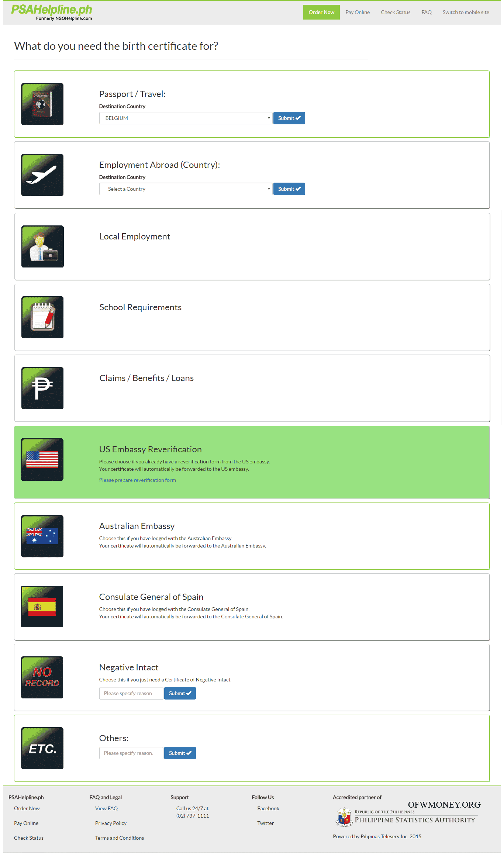Pick the Australian flag icon

click(42, 536)
